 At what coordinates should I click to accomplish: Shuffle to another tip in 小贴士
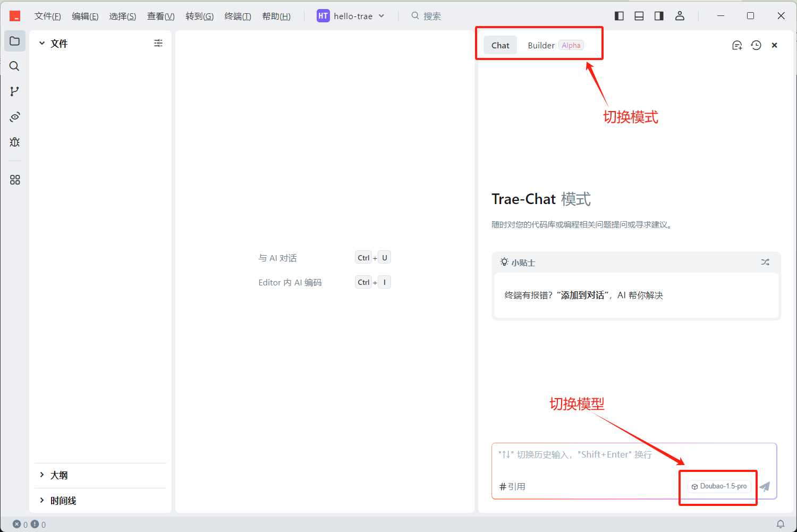[x=765, y=262]
